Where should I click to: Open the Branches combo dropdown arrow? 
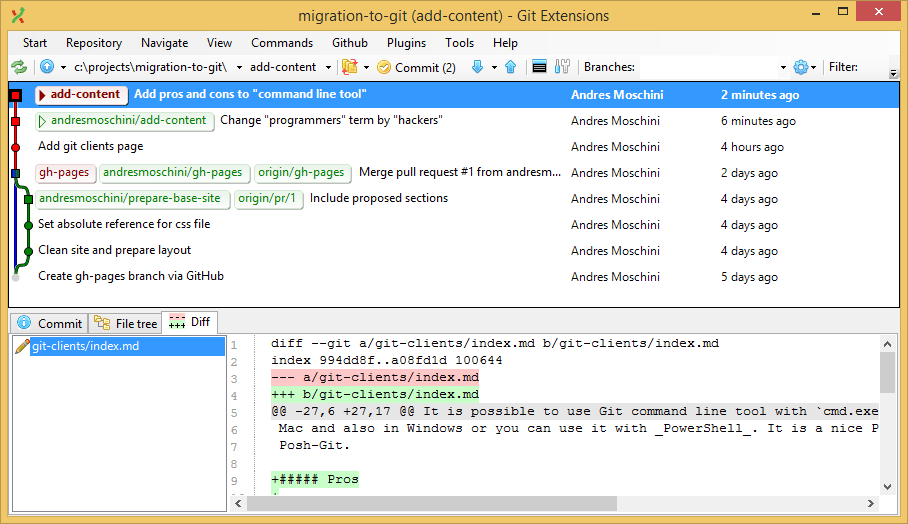point(783,68)
